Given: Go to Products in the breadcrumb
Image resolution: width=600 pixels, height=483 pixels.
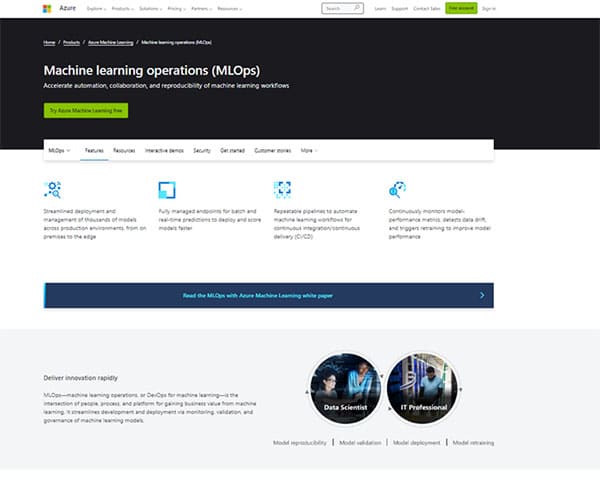Looking at the screenshot, I should click(x=72, y=42).
